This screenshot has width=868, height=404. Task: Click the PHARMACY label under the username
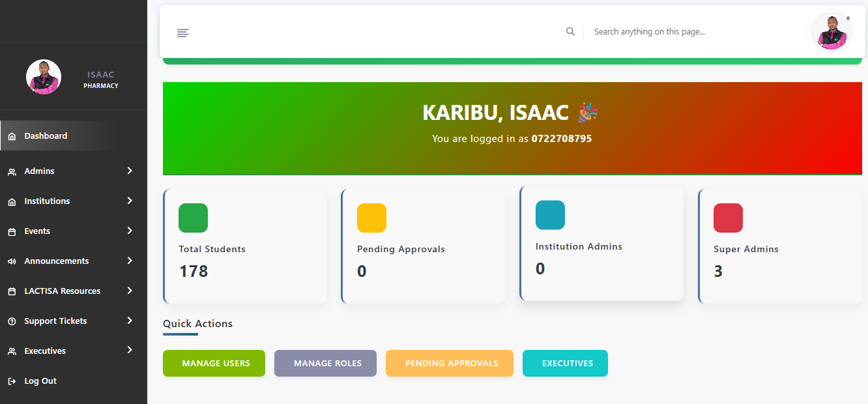click(x=101, y=86)
